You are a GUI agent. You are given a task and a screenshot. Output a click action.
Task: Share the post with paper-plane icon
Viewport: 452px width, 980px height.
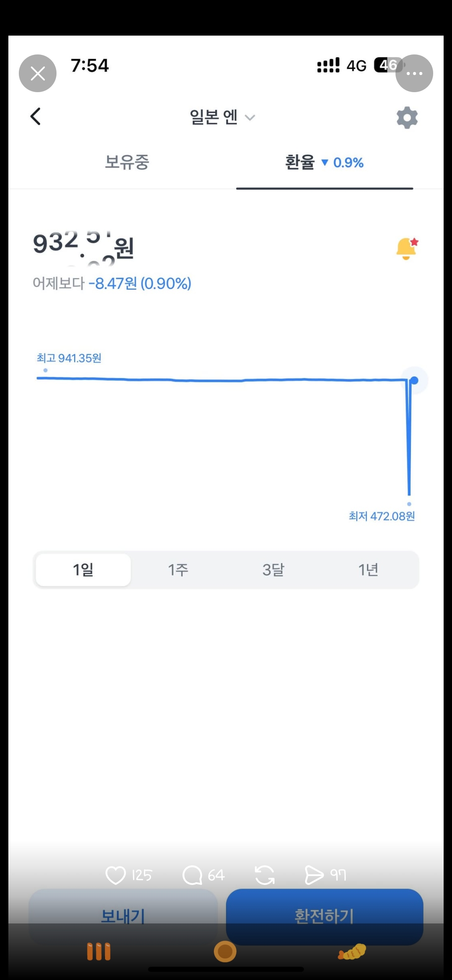pos(314,875)
